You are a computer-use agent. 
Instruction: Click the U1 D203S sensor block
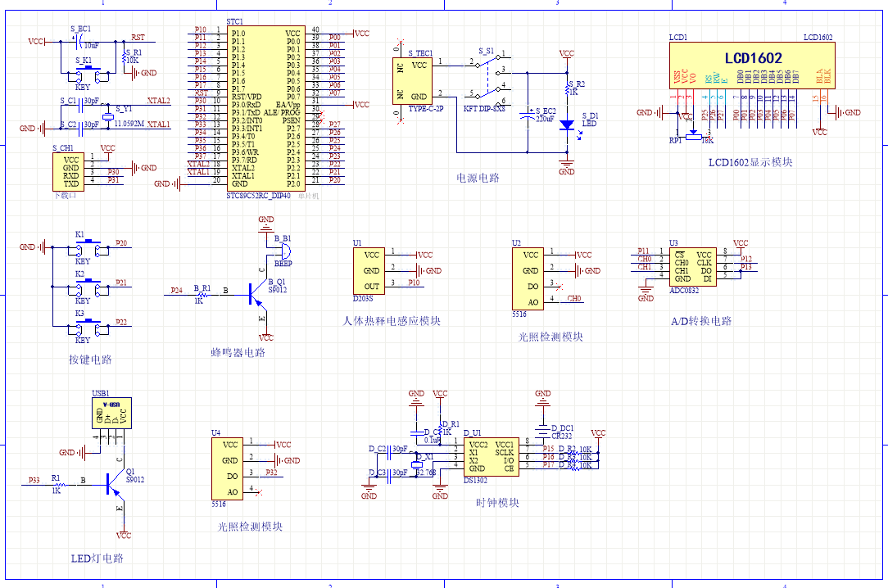tap(369, 271)
